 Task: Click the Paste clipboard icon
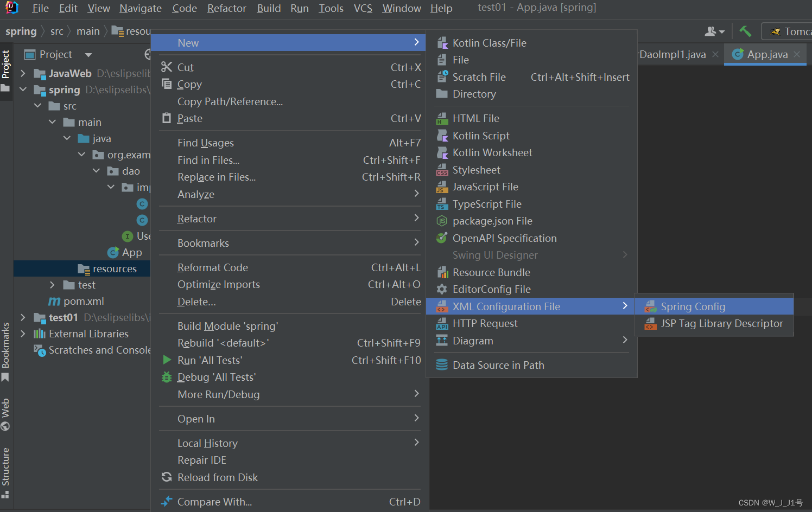coord(167,118)
